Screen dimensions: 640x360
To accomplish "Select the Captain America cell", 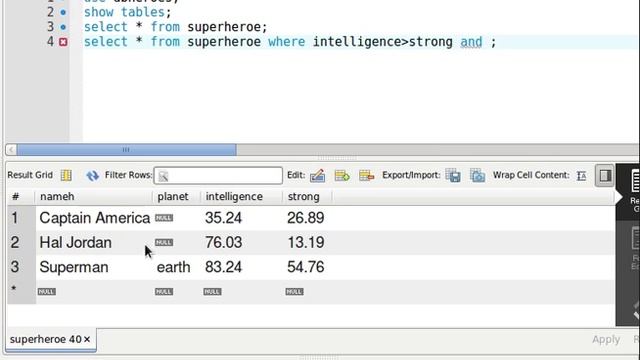I will point(95,218).
